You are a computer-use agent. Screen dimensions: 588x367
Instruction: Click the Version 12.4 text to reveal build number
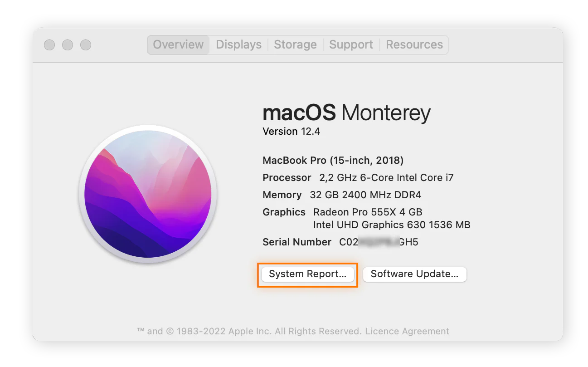(x=292, y=132)
